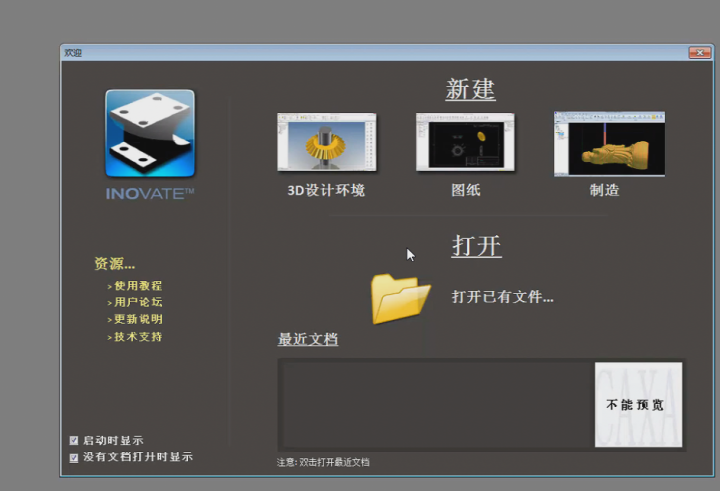Toggle 启动时显示 checkbox
This screenshot has height=491, width=720.
[74, 440]
